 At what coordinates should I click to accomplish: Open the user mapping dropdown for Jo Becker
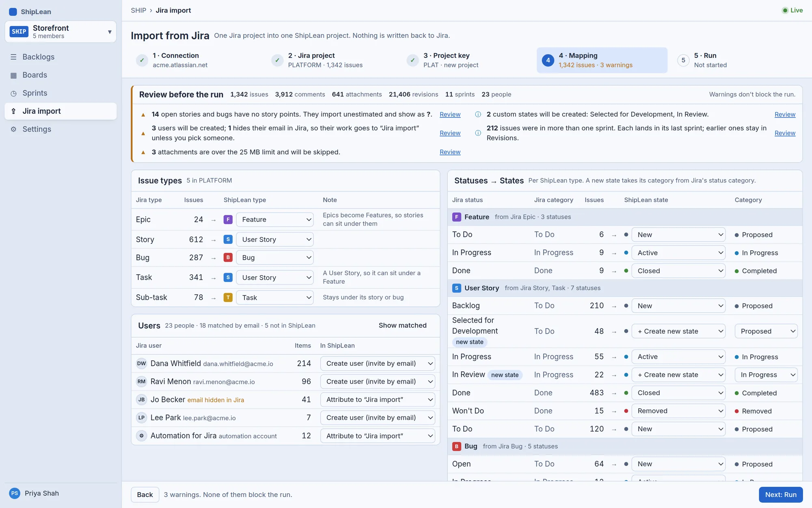[378, 400]
